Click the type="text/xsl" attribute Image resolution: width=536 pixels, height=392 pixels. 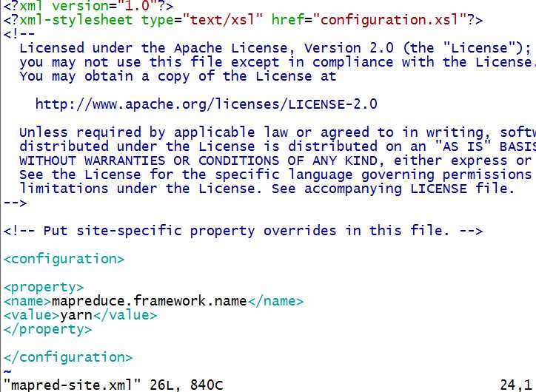coord(202,20)
